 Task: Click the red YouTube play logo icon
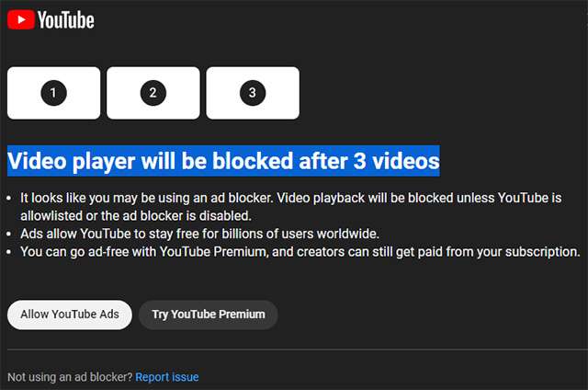[21, 18]
